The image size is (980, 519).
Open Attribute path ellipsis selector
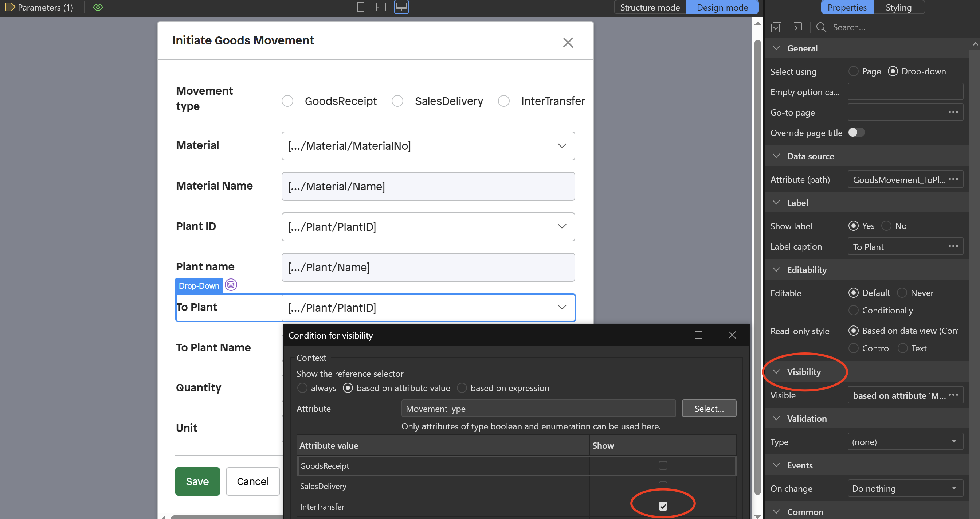(953, 179)
